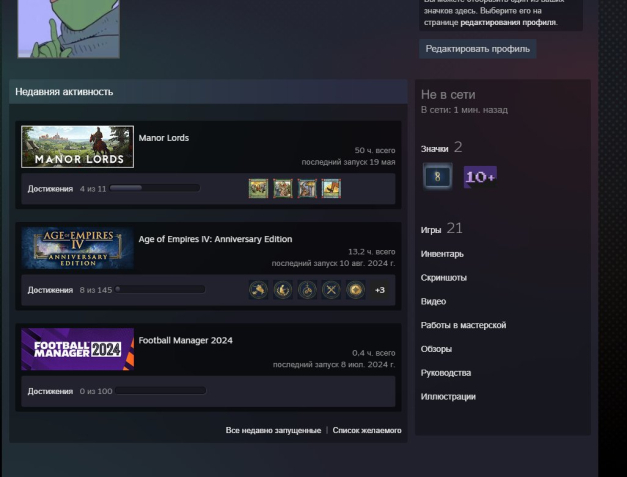Screen dimensions: 627x477
Task: Click Достижения label in Manor Lords row
Action: point(50,189)
